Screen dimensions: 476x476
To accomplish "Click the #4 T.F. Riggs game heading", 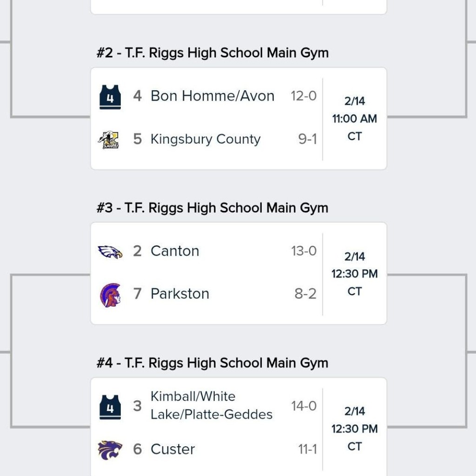I will point(212,363).
